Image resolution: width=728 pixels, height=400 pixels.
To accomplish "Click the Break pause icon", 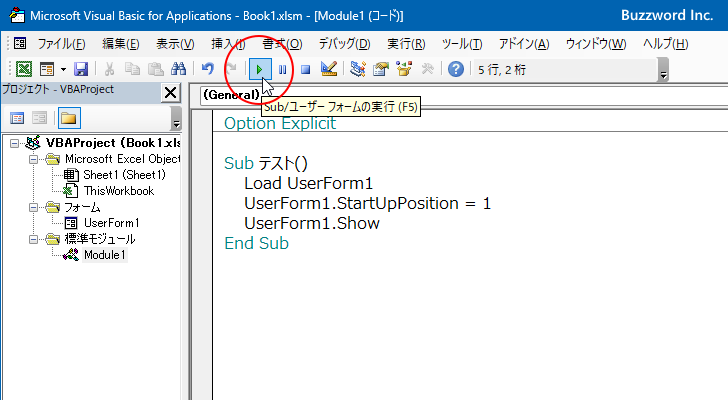I will (282, 70).
